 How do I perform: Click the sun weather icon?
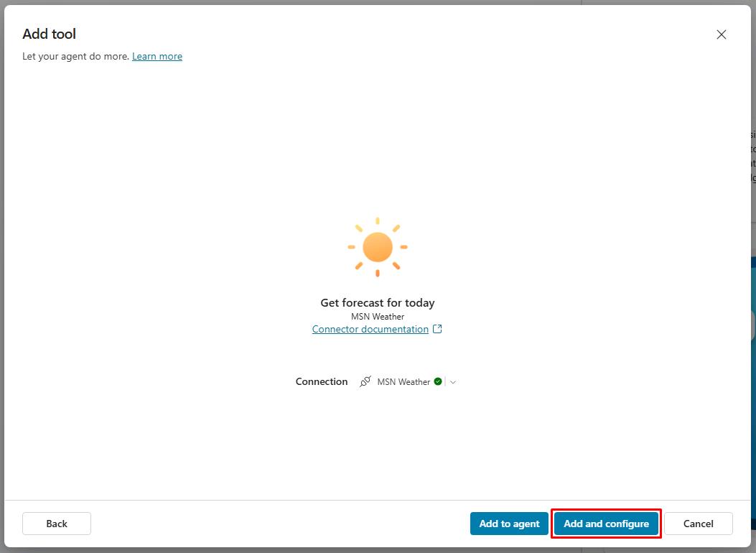(x=378, y=247)
